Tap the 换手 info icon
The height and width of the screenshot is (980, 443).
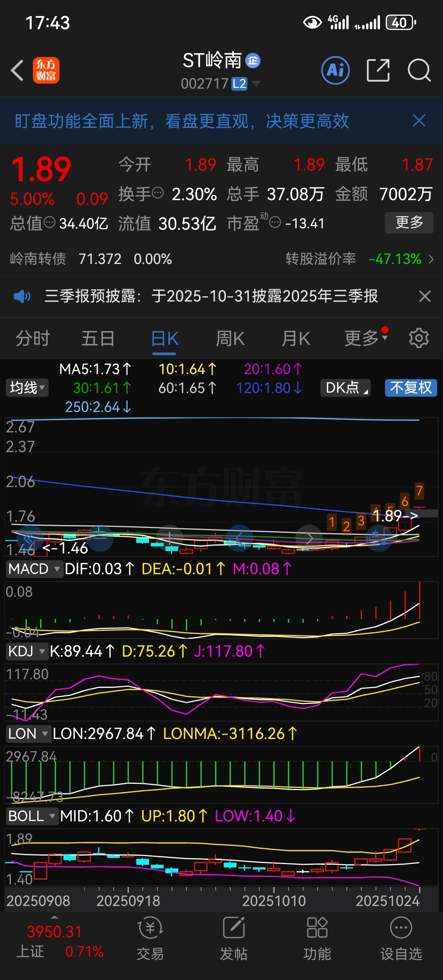click(158, 193)
